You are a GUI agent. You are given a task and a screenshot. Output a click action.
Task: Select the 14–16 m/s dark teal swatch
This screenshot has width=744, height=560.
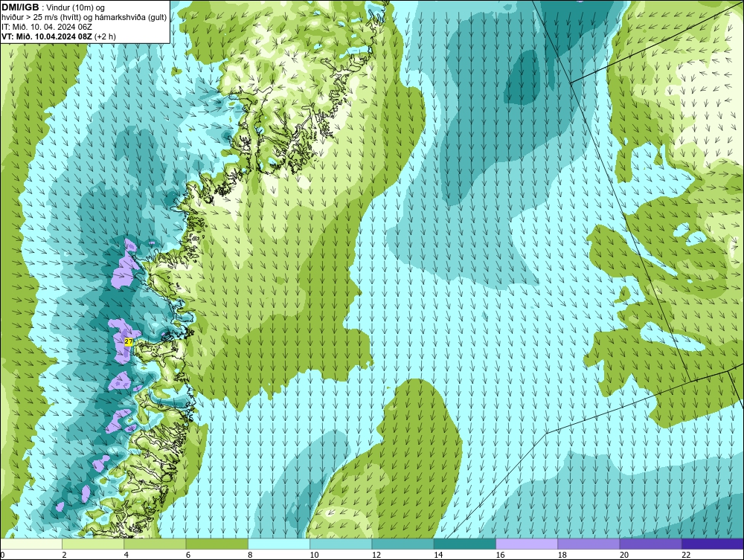point(465,544)
